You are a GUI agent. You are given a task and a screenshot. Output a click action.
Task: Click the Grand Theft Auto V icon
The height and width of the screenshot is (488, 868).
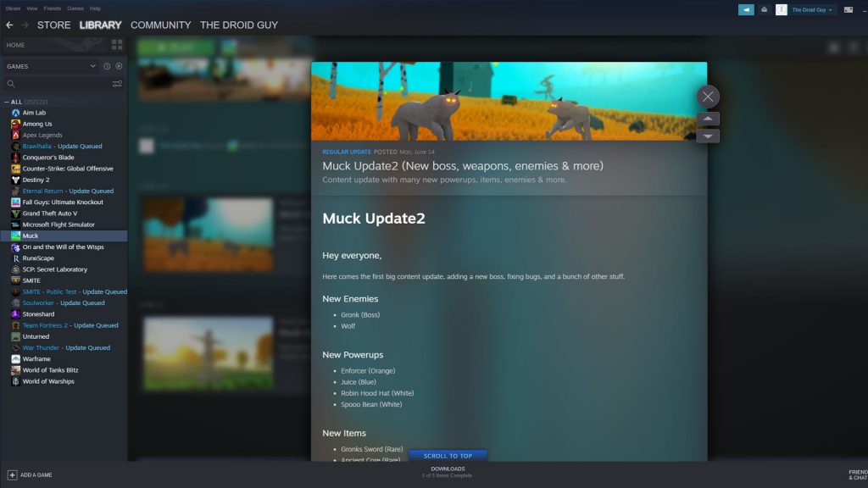[x=15, y=213]
